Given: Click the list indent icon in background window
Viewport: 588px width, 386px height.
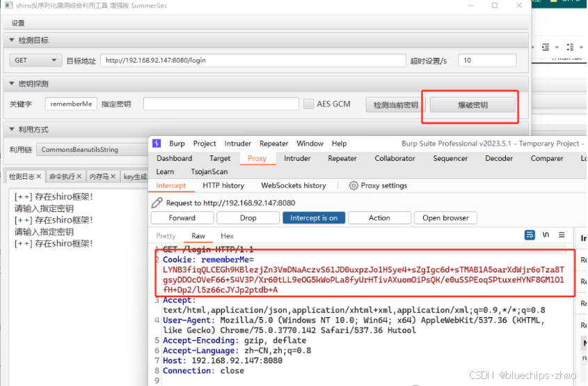Looking at the screenshot, I should coord(546,47).
